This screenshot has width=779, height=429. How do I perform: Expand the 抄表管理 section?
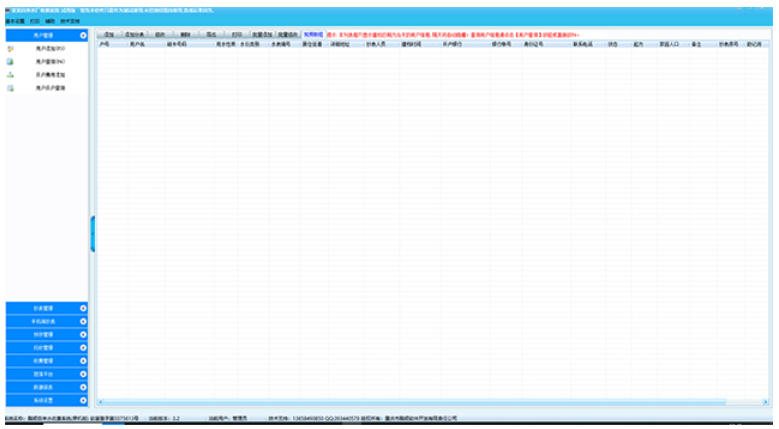click(x=83, y=308)
